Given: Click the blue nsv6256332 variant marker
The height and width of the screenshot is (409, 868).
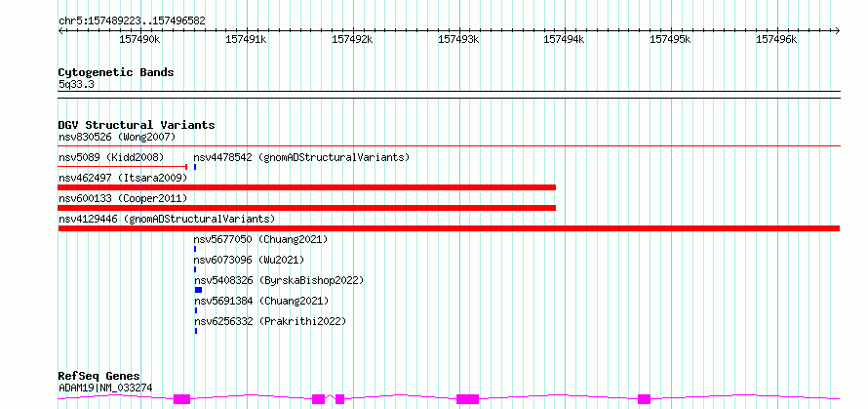Looking at the screenshot, I should [x=195, y=331].
